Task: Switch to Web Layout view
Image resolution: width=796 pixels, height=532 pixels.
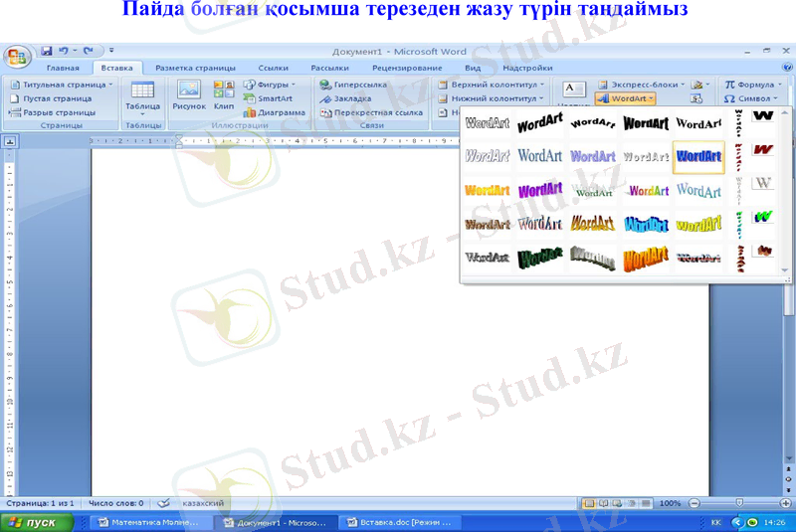Action: (x=617, y=503)
